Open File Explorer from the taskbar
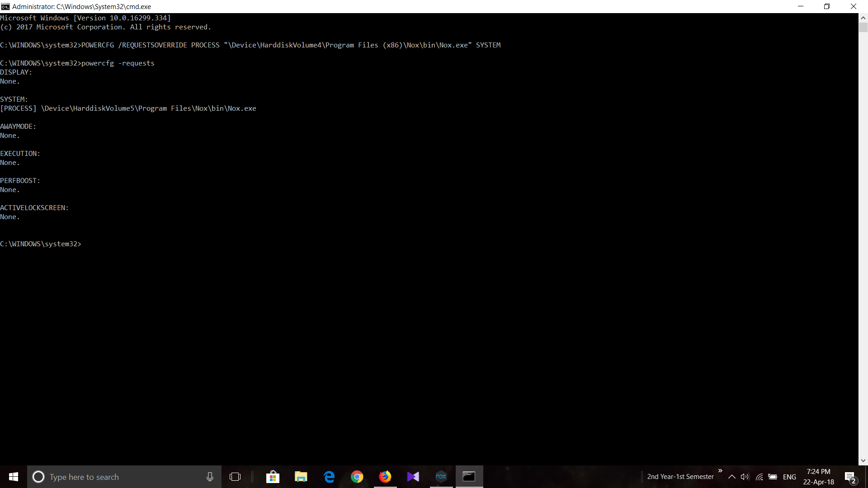 click(x=301, y=477)
